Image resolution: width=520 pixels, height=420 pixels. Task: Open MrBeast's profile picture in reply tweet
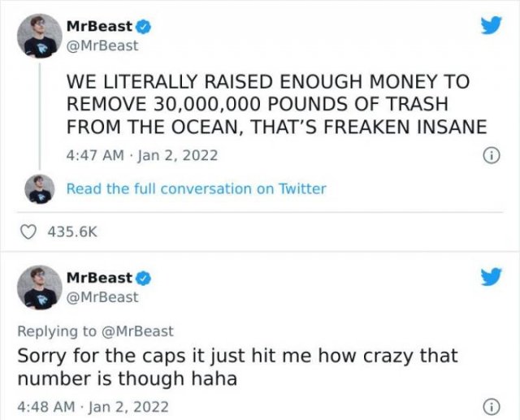point(40,288)
